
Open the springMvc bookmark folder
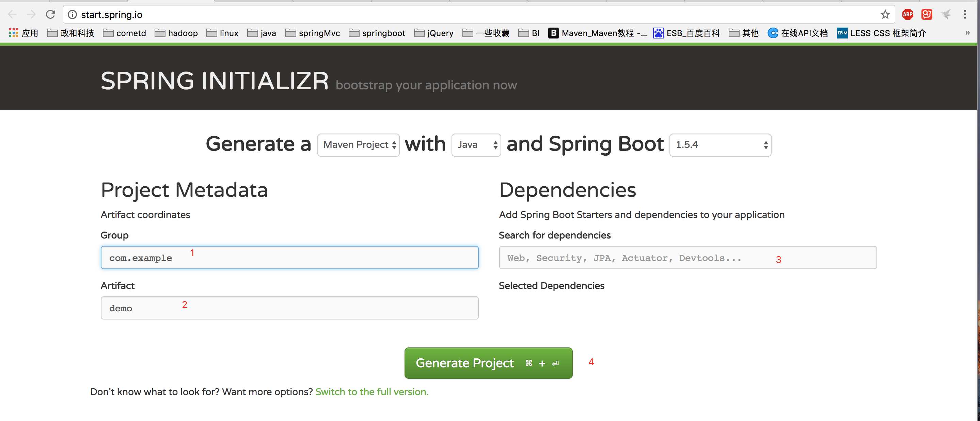312,33
